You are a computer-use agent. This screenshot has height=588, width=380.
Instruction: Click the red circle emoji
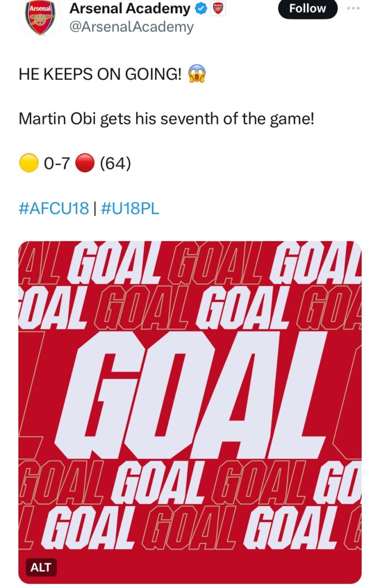[x=85, y=164]
